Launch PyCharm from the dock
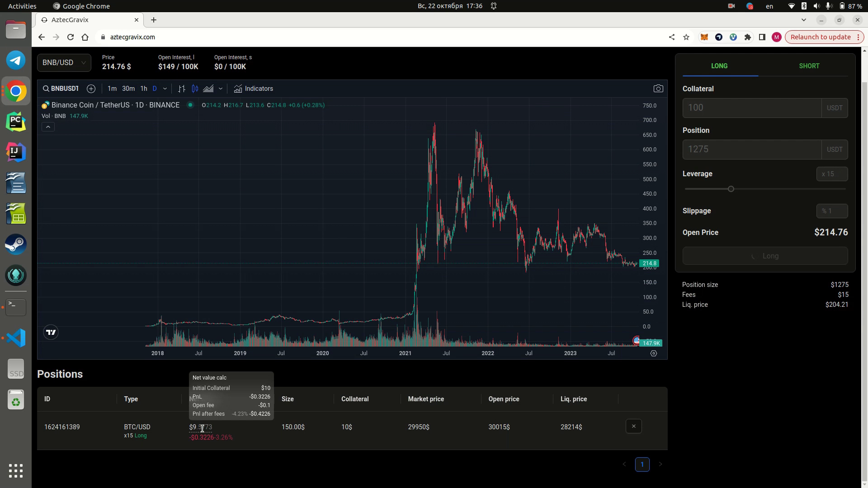Viewport: 868px width, 488px height. 16,122
